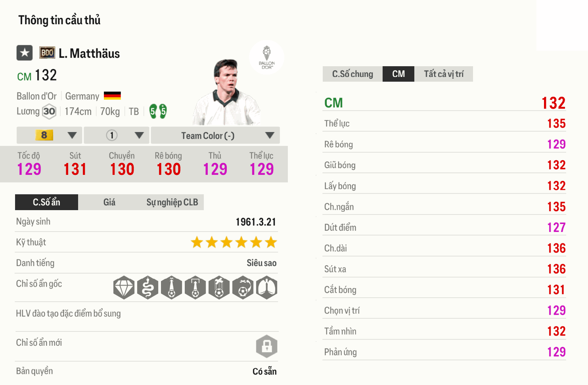Click the goal-shot hidden trait icon
The width and height of the screenshot is (588, 385).
pyautogui.click(x=195, y=287)
